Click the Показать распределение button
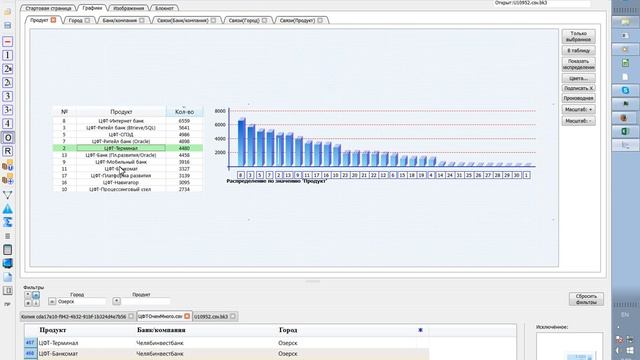Image resolution: width=640 pixels, height=360 pixels. pos(578,64)
